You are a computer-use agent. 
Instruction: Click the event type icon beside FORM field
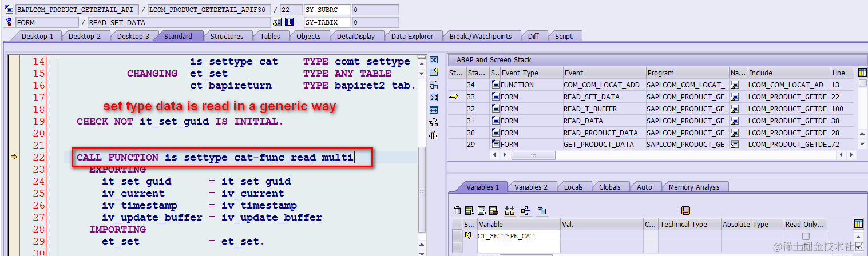point(9,22)
